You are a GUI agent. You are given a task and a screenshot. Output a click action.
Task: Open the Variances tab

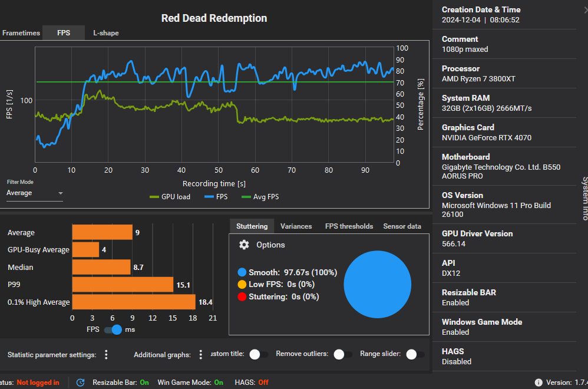[x=296, y=226]
